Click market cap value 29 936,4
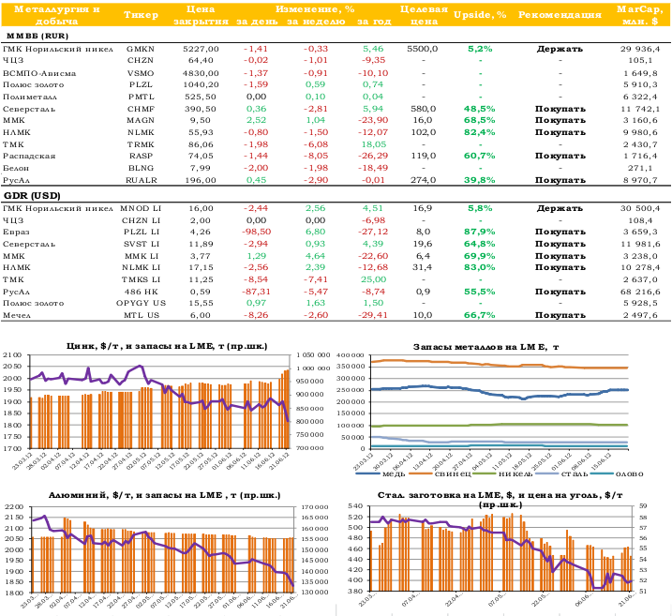The height and width of the screenshot is (616, 672). pos(640,49)
